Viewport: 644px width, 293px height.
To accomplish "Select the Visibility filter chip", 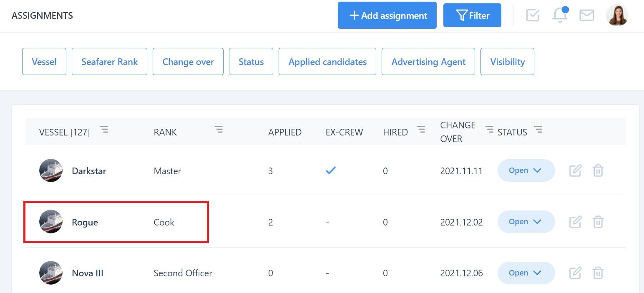I will [507, 62].
